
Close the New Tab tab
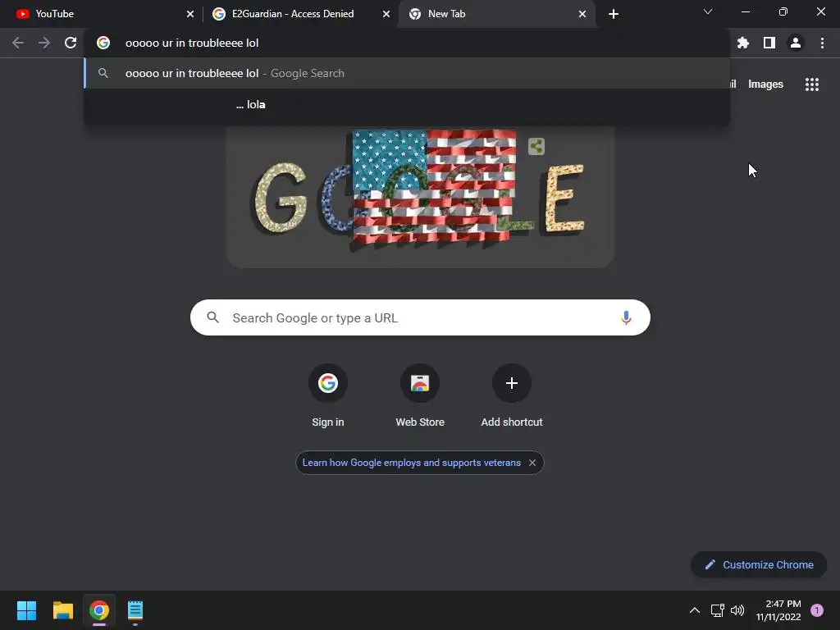(582, 14)
